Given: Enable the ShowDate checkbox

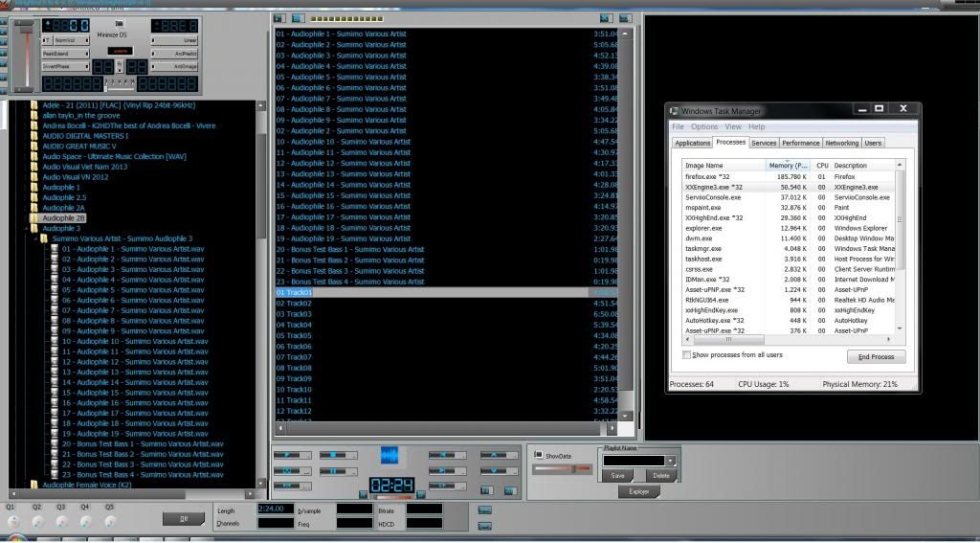Looking at the screenshot, I should click(x=538, y=455).
